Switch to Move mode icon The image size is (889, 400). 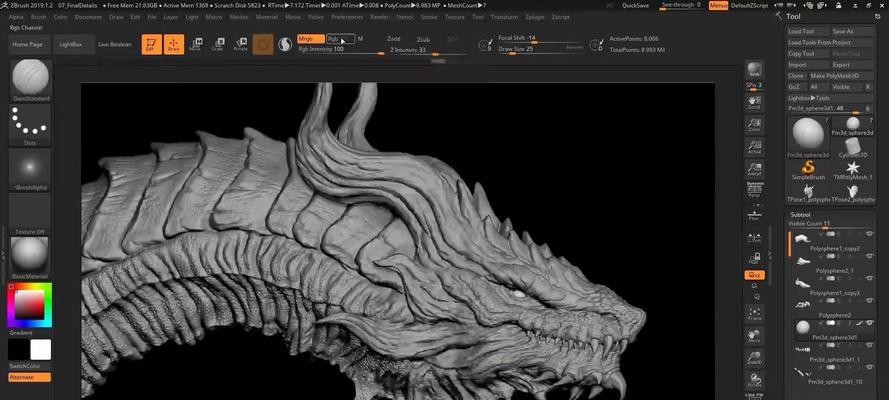point(196,44)
